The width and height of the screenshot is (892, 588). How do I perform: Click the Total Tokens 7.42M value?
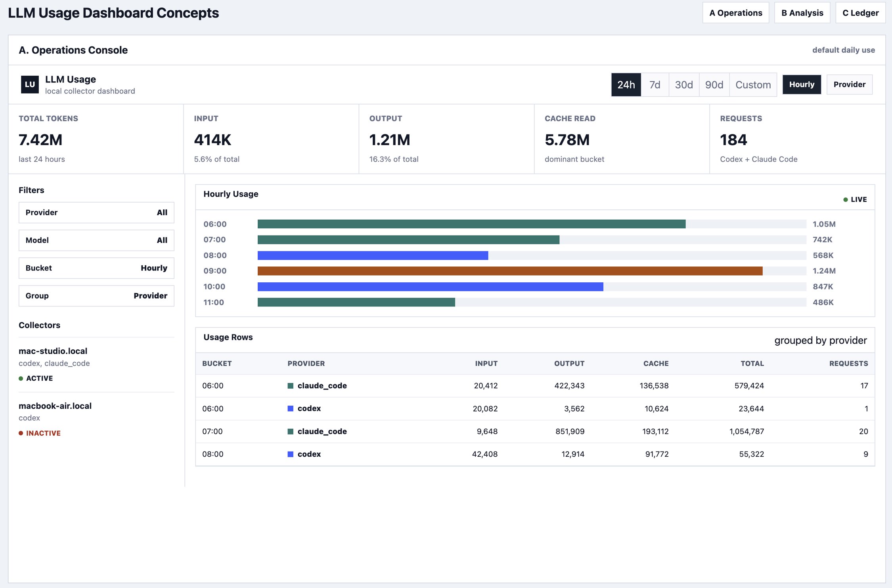pos(40,140)
